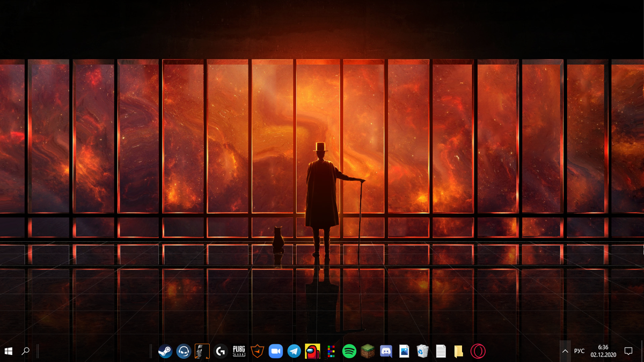644x362 pixels.
Task: Open the blue headset app icon
Action: 184,351
